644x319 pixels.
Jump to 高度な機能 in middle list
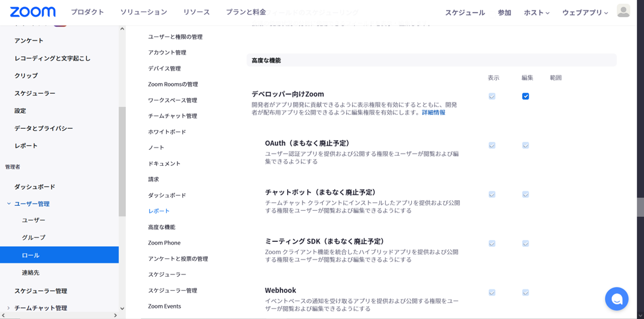point(162,227)
